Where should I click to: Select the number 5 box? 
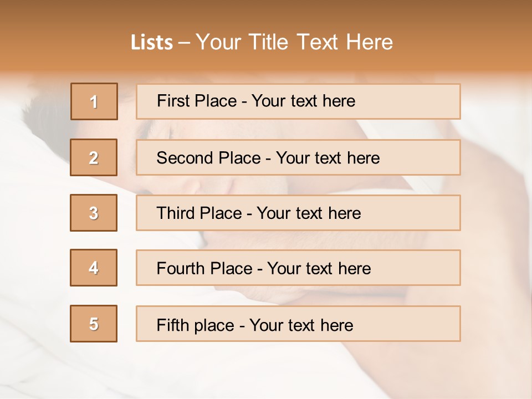(94, 324)
